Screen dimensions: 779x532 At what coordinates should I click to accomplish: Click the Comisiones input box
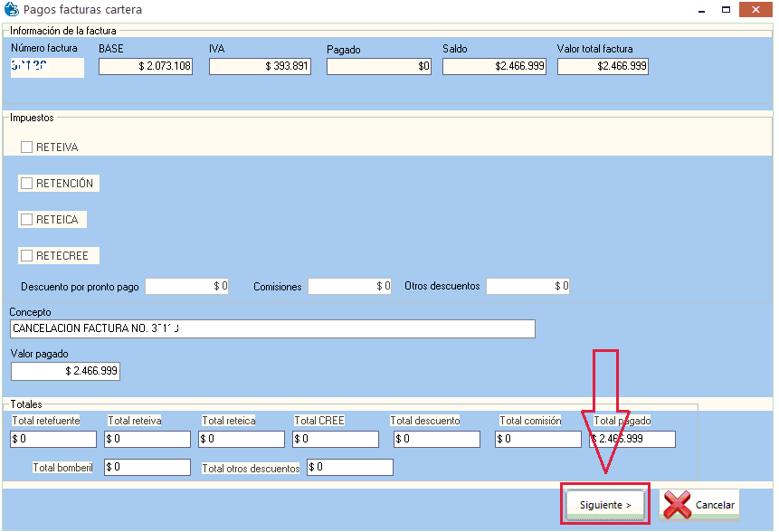coord(349,287)
